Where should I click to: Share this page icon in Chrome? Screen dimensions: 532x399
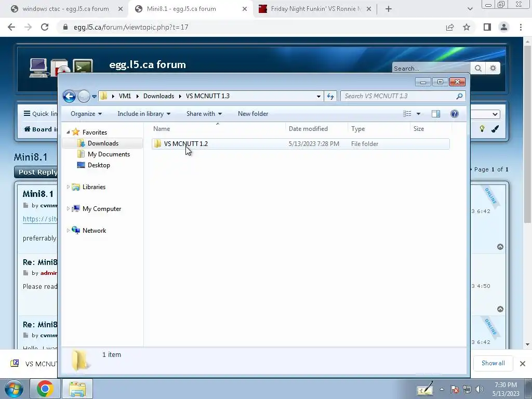point(450,27)
